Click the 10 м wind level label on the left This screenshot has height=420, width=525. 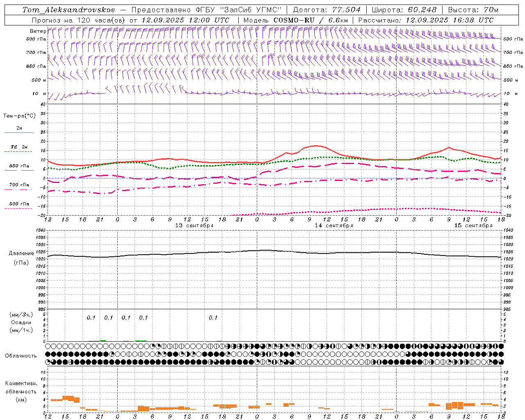[39, 94]
